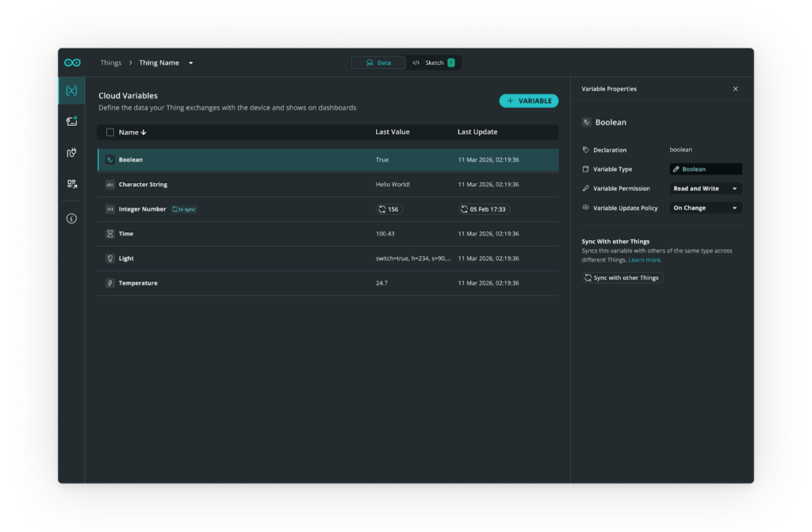Click the Temperature variable type icon

(110, 283)
